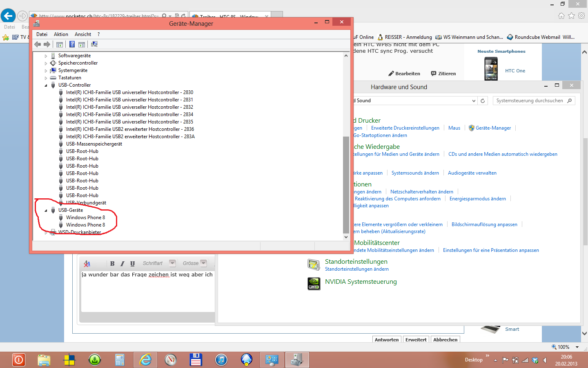Open the 100% zoom level dropdown
588x368 pixels.
point(577,347)
